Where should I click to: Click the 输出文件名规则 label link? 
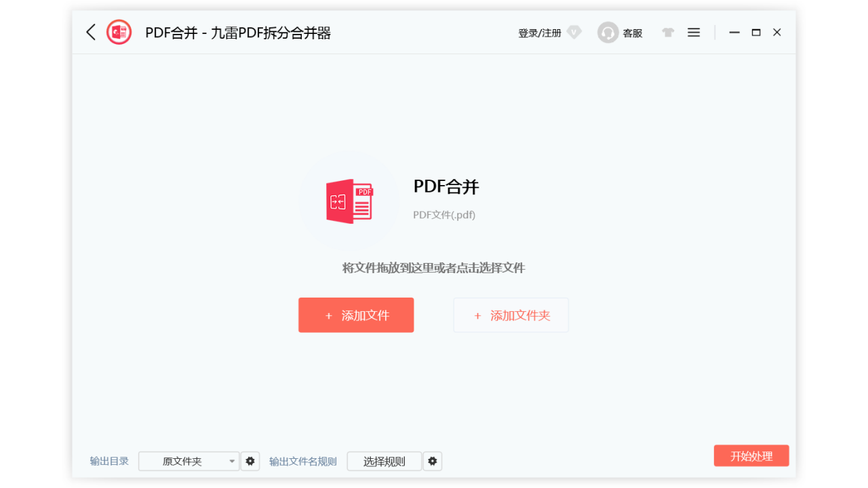(303, 461)
